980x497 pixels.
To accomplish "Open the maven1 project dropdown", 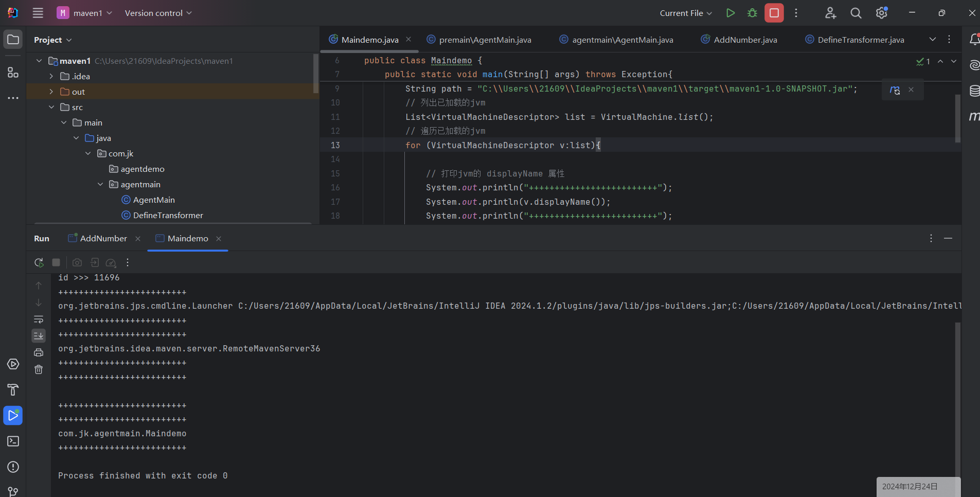I will (x=85, y=13).
